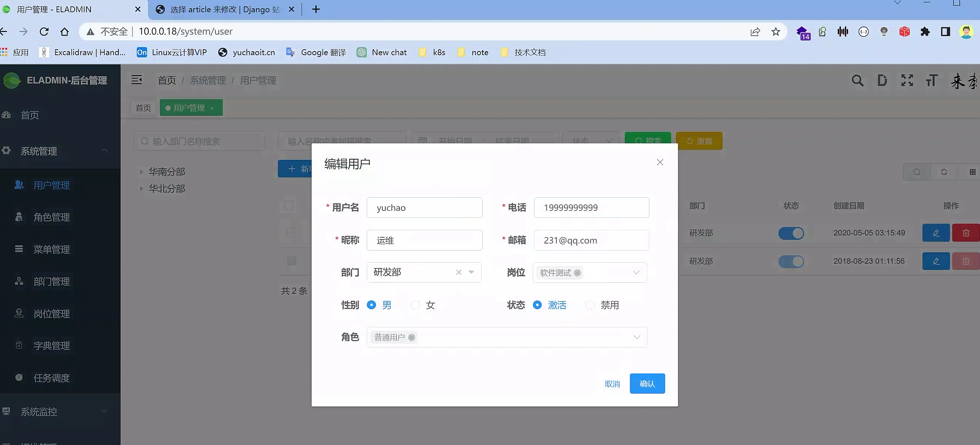Viewport: 980px width, 445px height.
Task: Select the 禁用 status radio button
Action: (590, 305)
